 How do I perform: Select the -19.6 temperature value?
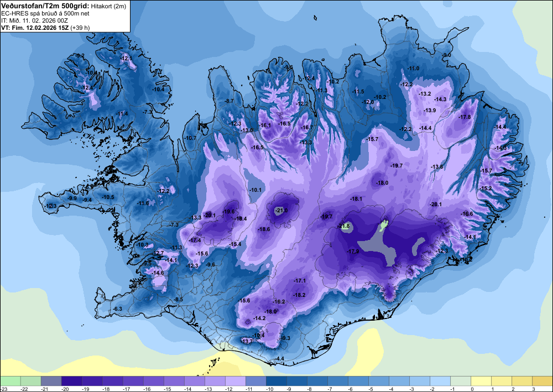(229, 212)
